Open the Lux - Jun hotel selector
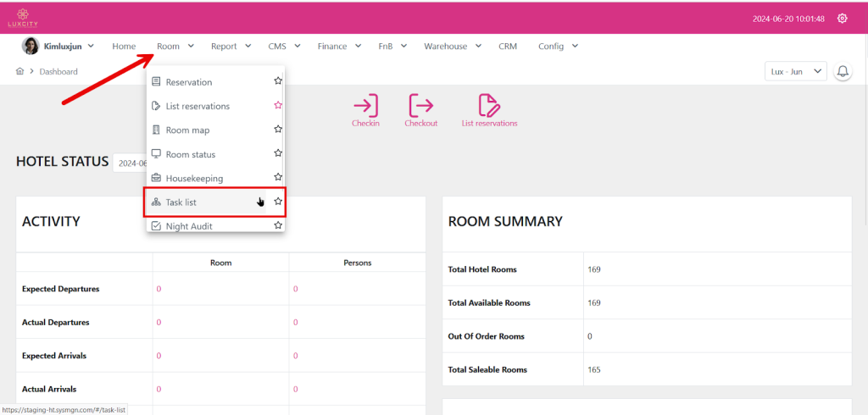Image resolution: width=868 pixels, height=415 pixels. [795, 72]
